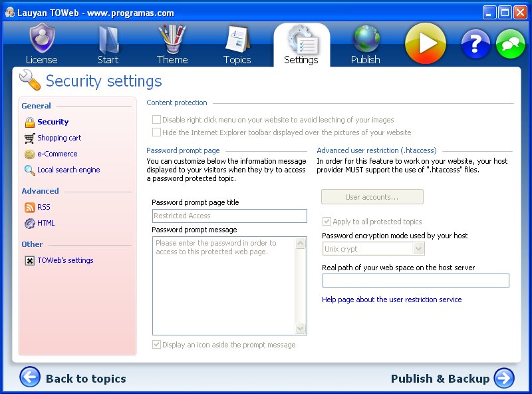Switch to the Topics tab label
Image resolution: width=532 pixels, height=394 pixels.
[x=237, y=60]
